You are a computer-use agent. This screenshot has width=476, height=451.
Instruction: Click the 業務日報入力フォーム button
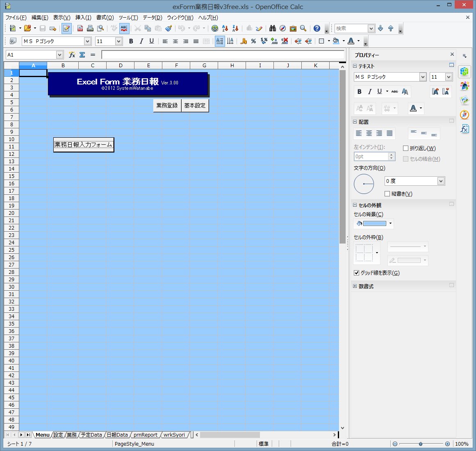[84, 145]
